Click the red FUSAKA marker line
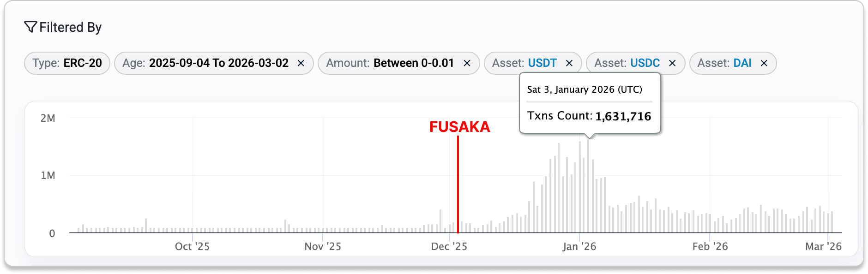The height and width of the screenshot is (274, 868). 458,185
